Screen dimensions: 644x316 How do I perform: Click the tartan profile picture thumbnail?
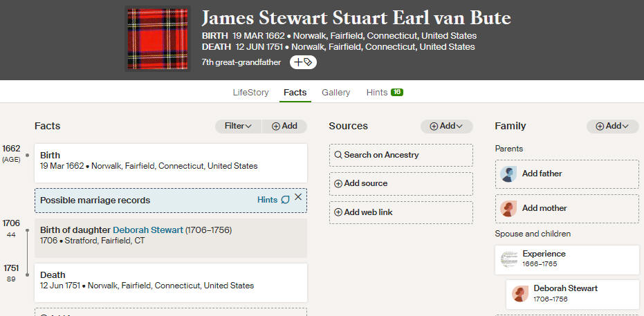[x=158, y=39]
